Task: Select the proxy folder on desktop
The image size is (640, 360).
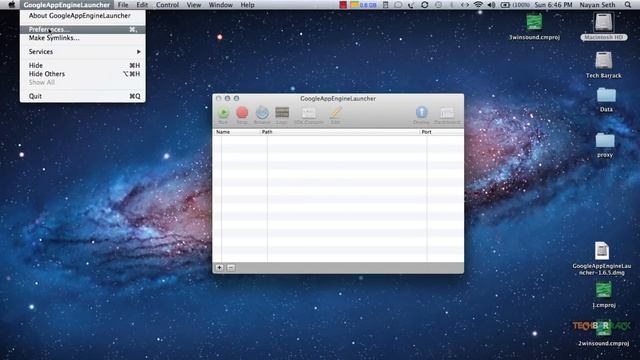Action: pos(605,140)
